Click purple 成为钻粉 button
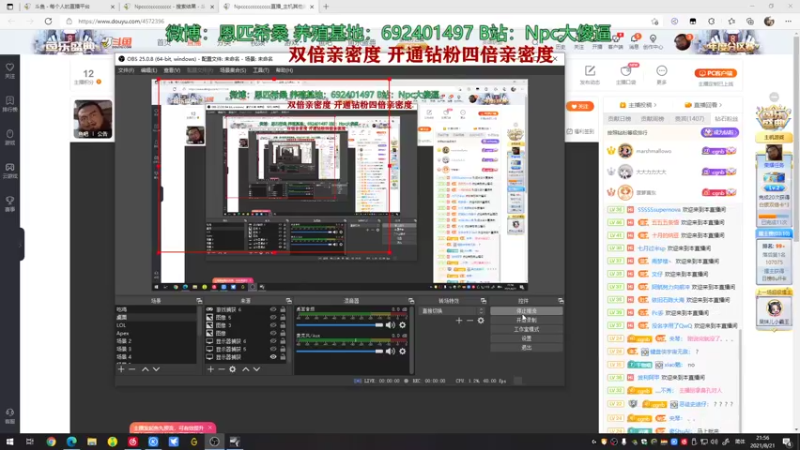The width and height of the screenshot is (800, 450). [x=719, y=133]
